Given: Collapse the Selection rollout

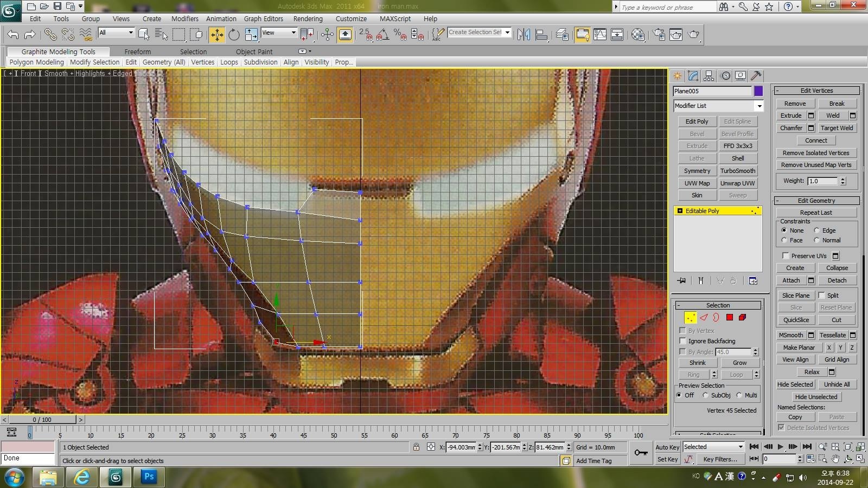Looking at the screenshot, I should [x=679, y=305].
